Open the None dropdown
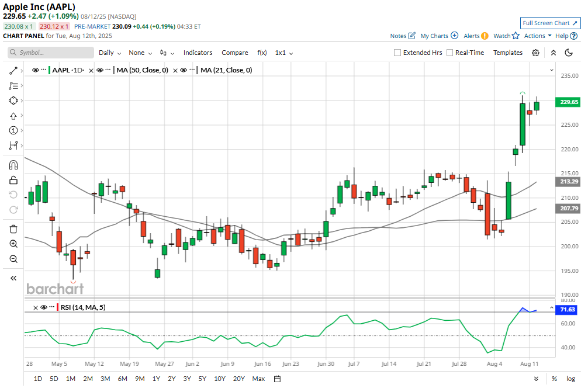The image size is (588, 388). (x=140, y=53)
